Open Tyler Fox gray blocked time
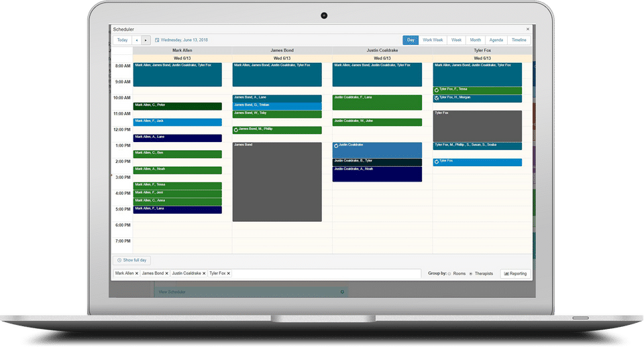The height and width of the screenshot is (347, 644). 477,127
